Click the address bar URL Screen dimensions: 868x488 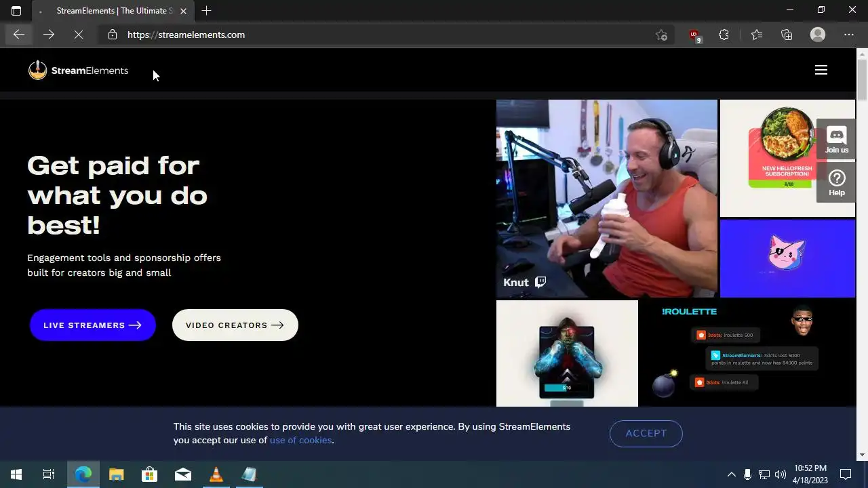[x=186, y=35]
